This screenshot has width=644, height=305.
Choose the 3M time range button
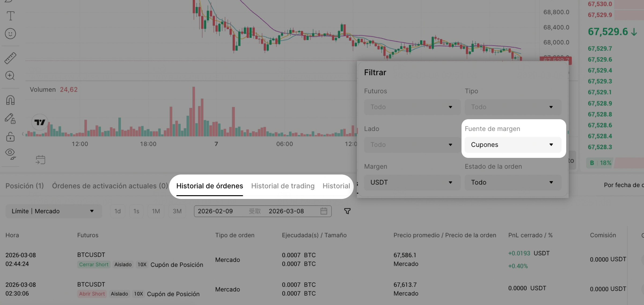point(177,211)
